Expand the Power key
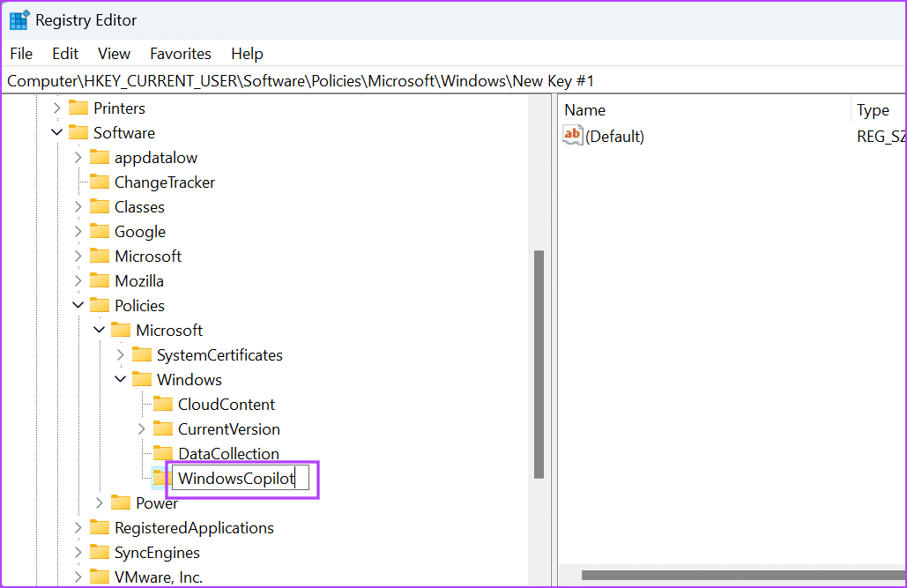This screenshot has width=907, height=588. 100,502
